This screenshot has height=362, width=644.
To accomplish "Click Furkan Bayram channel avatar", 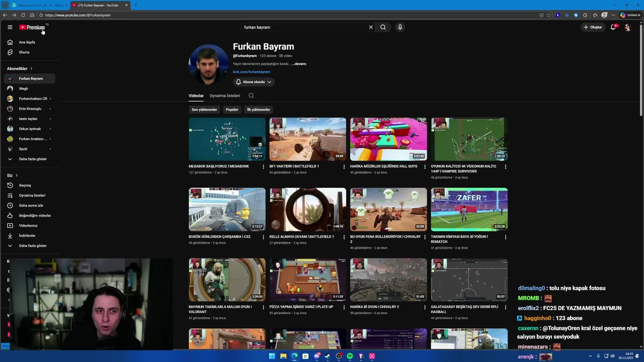I will coord(208,64).
